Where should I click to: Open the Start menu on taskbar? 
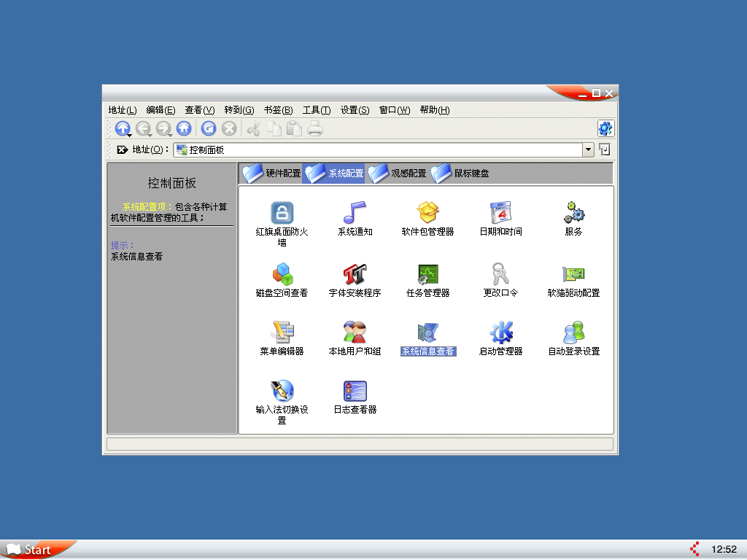36,550
